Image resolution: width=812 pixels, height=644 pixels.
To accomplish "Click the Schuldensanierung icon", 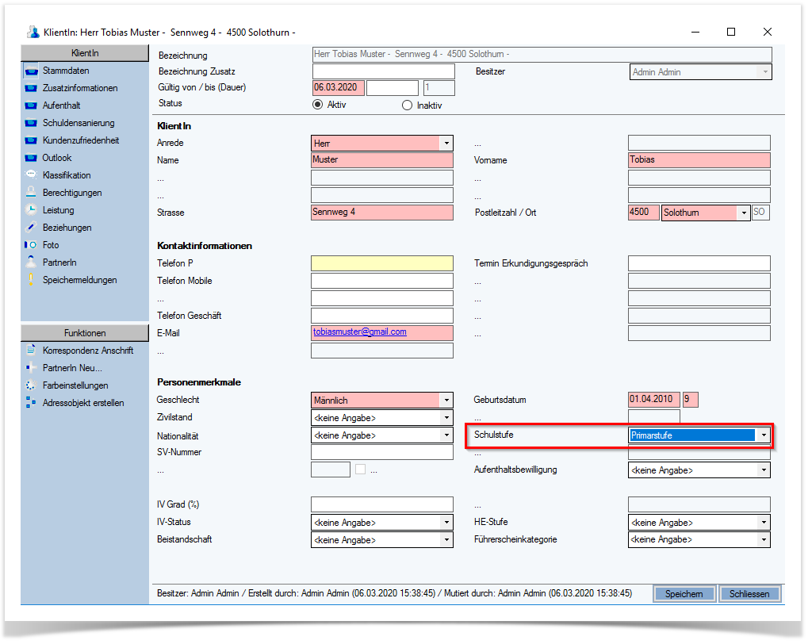I will (x=31, y=123).
